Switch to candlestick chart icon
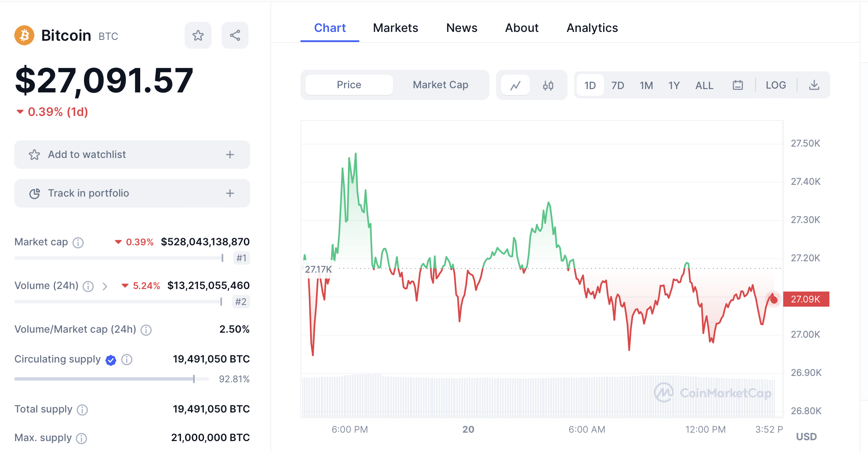This screenshot has height=452, width=868. click(x=548, y=85)
